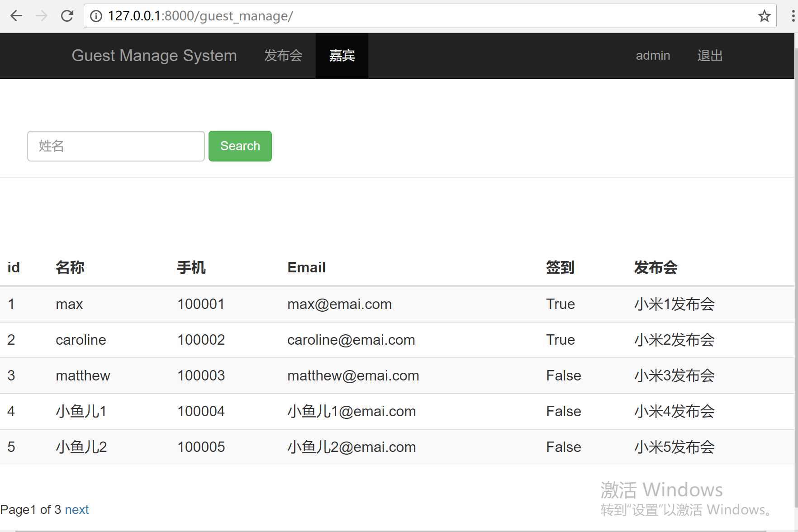Click id cell 5 in 小鱼儿2 row
Screen dimensions: 798x532
tap(11, 447)
